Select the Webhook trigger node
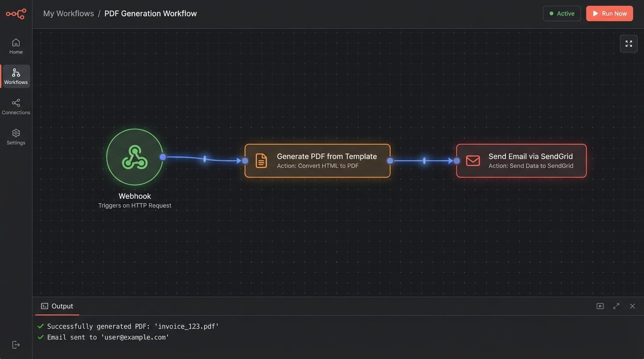This screenshot has width=644, height=359. click(135, 157)
